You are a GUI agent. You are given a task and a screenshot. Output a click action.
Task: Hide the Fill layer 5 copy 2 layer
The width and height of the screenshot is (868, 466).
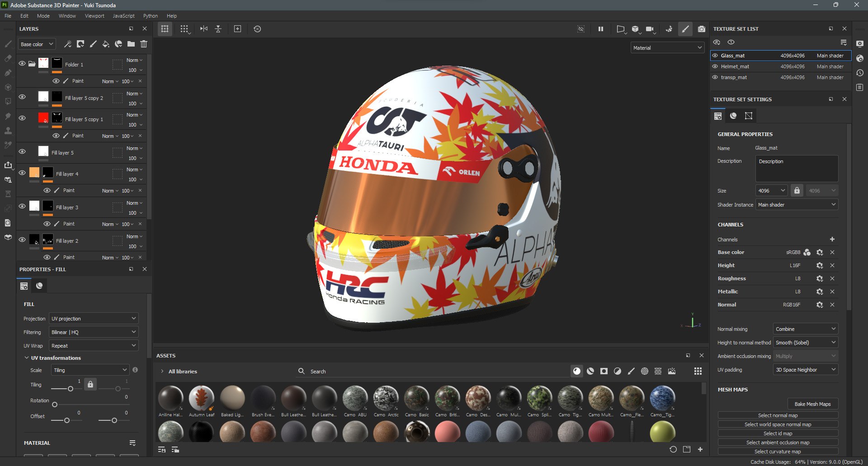[x=22, y=97]
